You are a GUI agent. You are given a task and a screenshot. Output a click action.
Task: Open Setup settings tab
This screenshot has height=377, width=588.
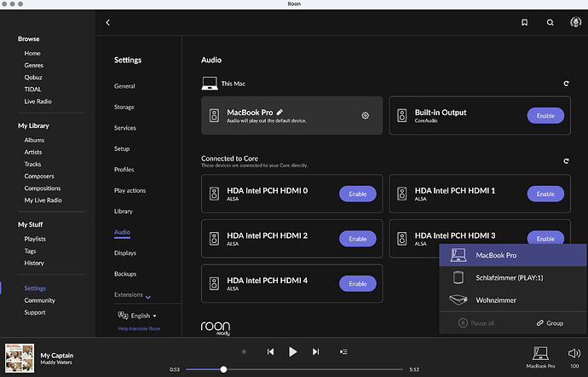(122, 148)
